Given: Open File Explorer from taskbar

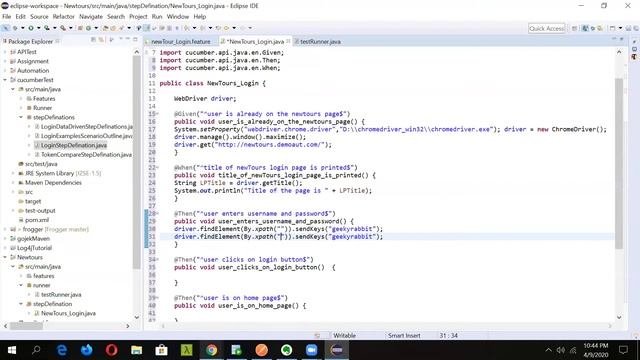Looking at the screenshot, I should click(x=136, y=350).
